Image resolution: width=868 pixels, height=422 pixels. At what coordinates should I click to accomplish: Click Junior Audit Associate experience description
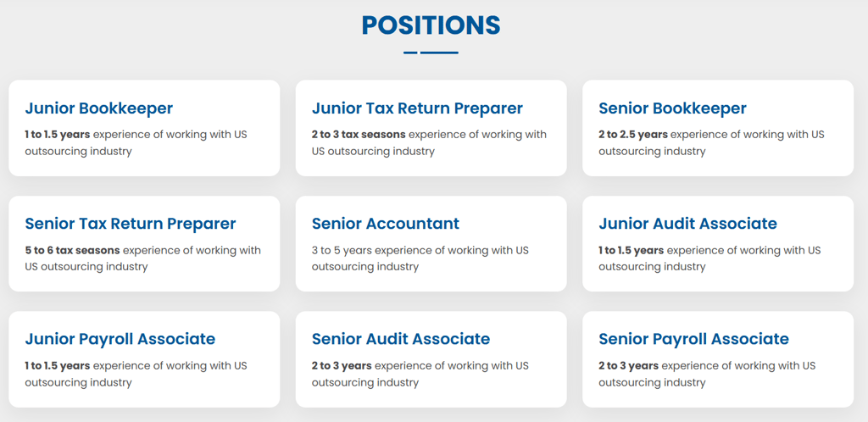709,258
